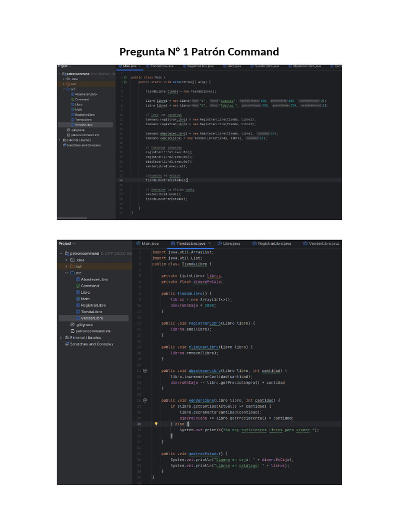Collapse the src folder in lower tree
399x532 pixels.
(x=66, y=273)
